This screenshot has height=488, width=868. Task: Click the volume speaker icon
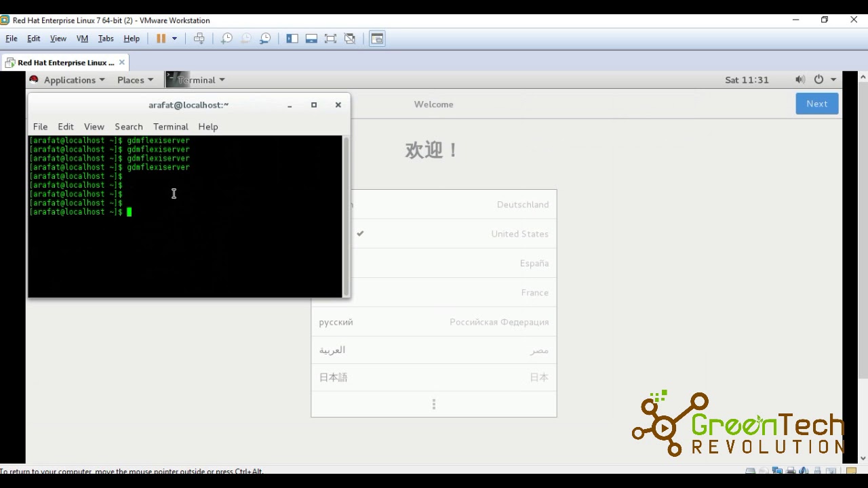point(800,79)
